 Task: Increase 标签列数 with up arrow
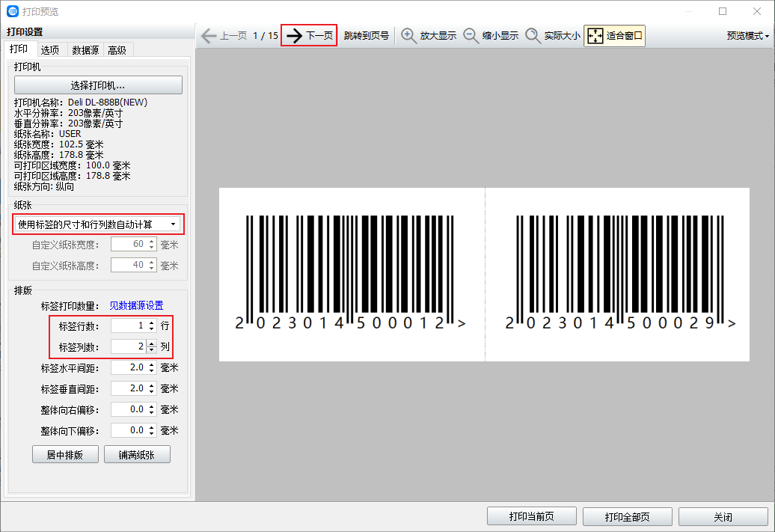pos(152,343)
